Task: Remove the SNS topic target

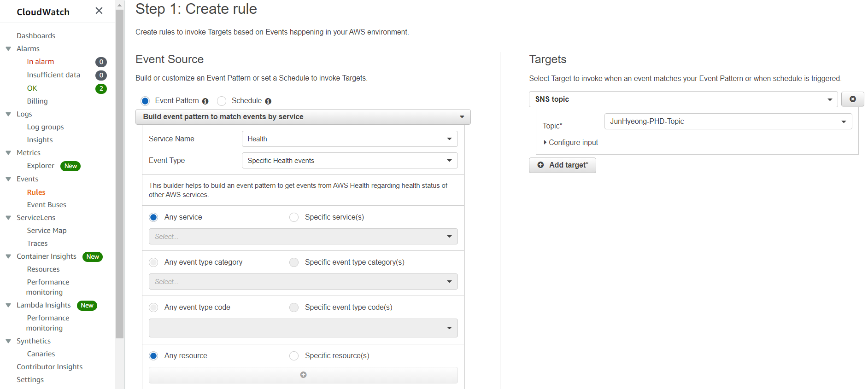Action: tap(852, 99)
